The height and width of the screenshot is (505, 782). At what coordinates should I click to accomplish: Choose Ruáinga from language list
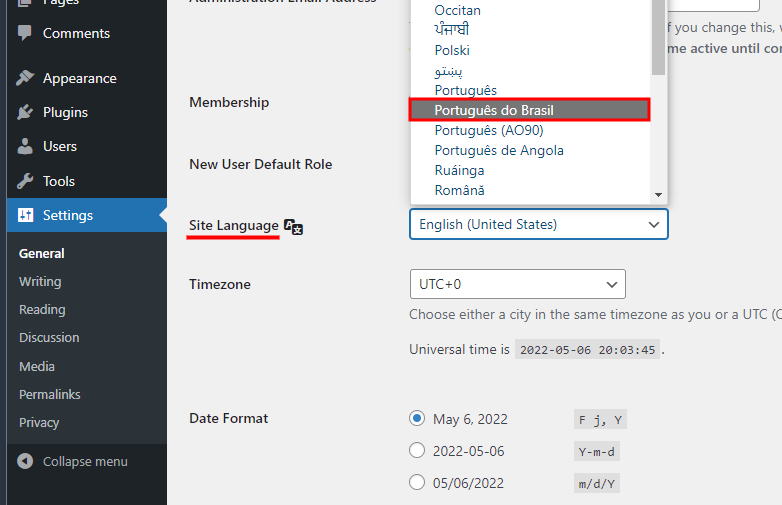coord(530,170)
